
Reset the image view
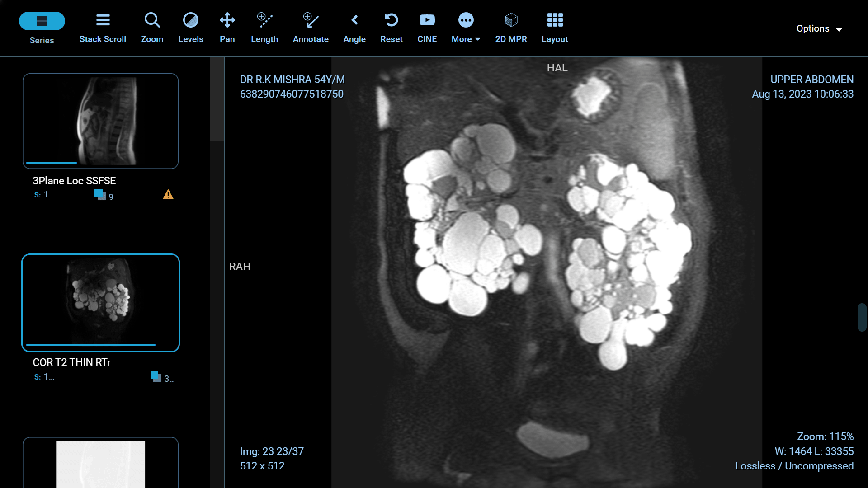(x=391, y=27)
